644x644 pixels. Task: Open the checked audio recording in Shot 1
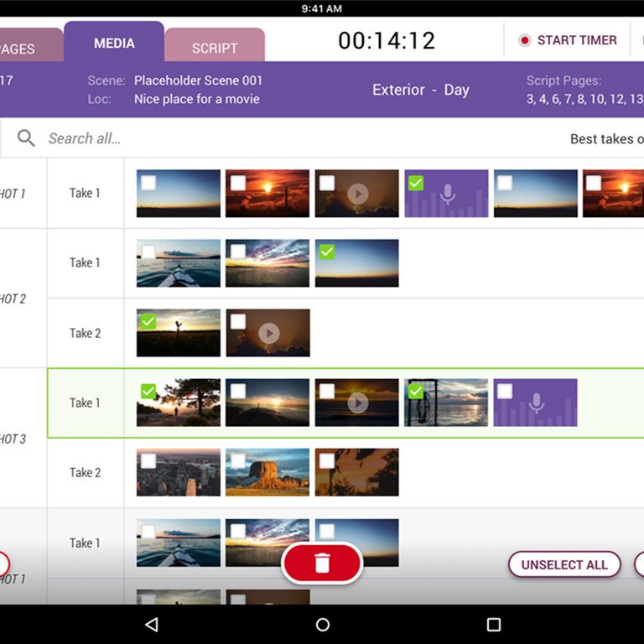click(x=447, y=195)
